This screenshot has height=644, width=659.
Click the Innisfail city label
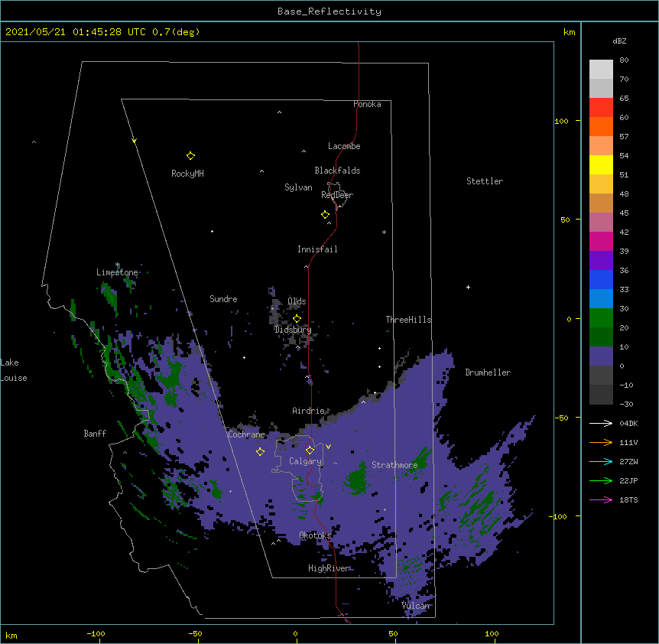pyautogui.click(x=317, y=249)
